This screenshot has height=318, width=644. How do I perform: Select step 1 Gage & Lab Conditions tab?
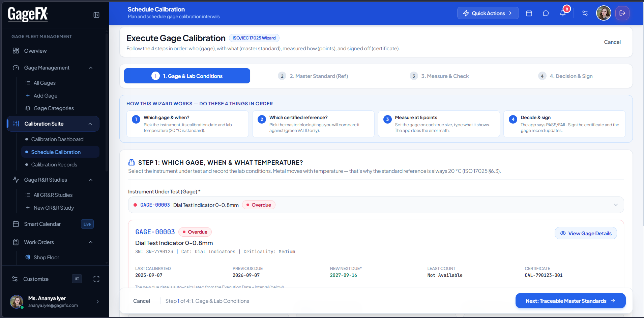[x=187, y=76]
